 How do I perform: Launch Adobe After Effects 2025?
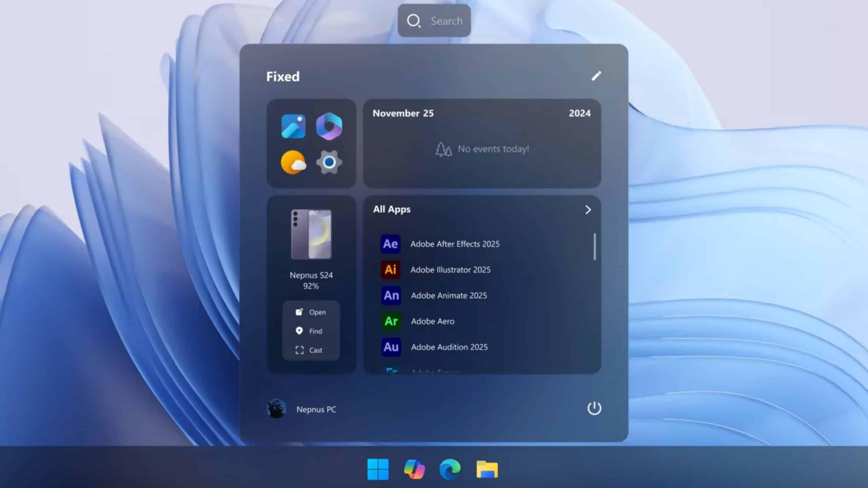pyautogui.click(x=455, y=244)
